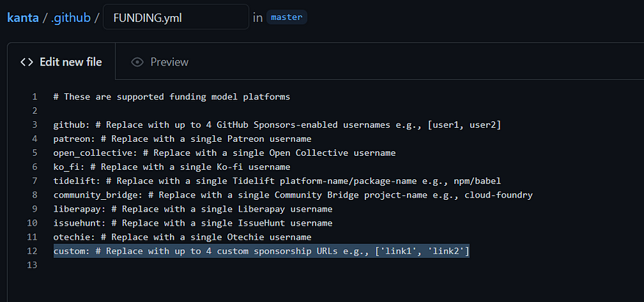Open the .github folder breadcrumb link

click(71, 18)
